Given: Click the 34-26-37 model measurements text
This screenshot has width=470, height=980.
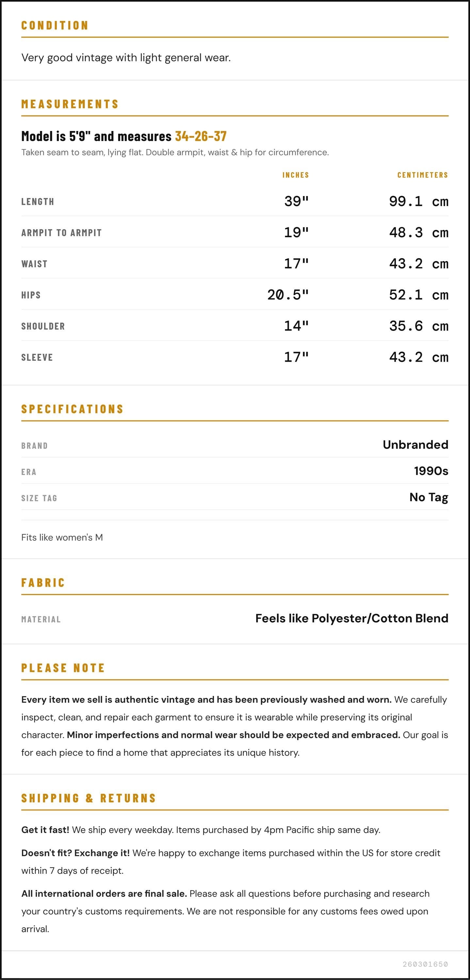Looking at the screenshot, I should coord(201,136).
